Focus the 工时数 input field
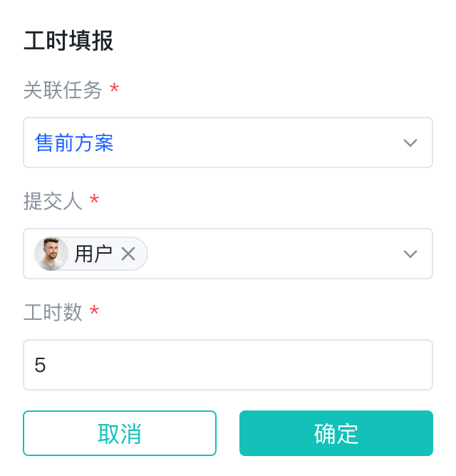This screenshot has width=456, height=476. point(228,365)
